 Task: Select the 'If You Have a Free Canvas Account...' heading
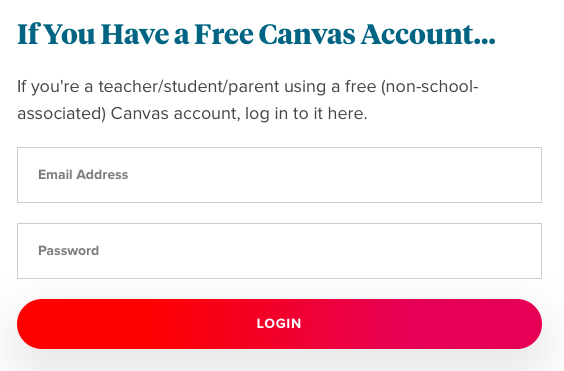256,35
